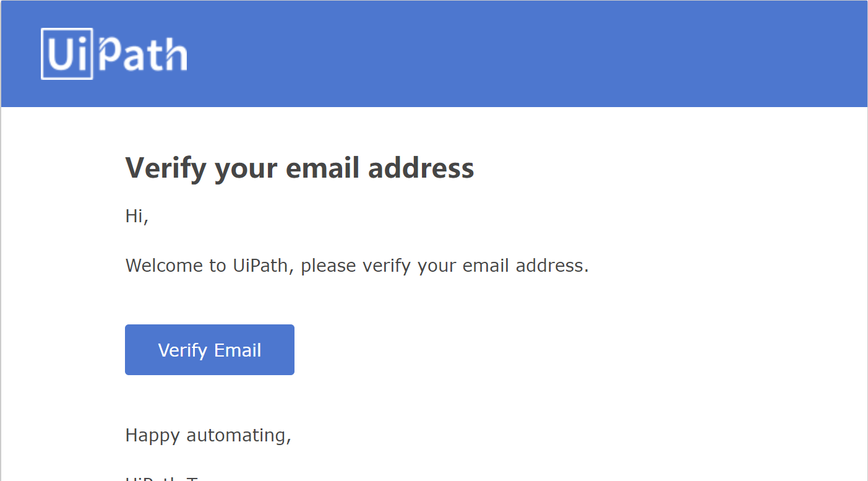Click the word "Verify" on the blue button
The height and width of the screenshot is (481, 868).
(183, 351)
